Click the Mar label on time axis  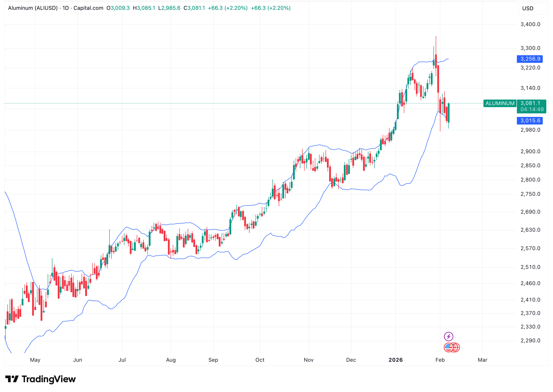tap(482, 360)
